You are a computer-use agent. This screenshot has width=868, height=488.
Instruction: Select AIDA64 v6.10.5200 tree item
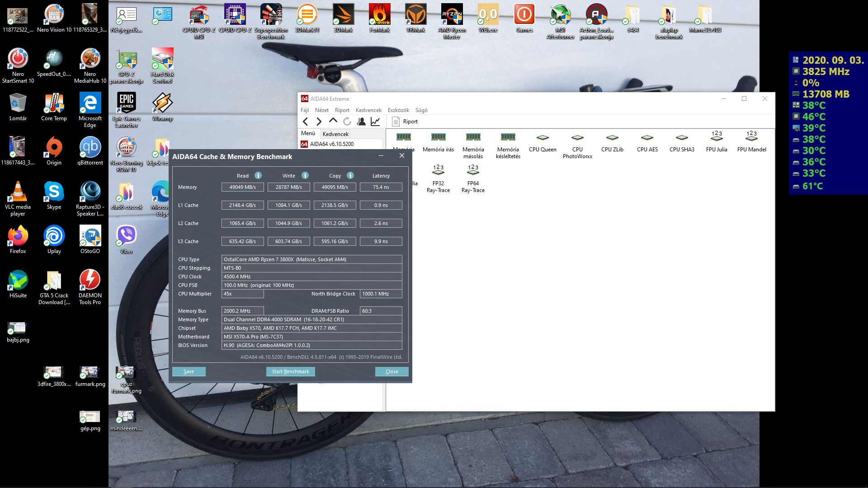point(327,144)
